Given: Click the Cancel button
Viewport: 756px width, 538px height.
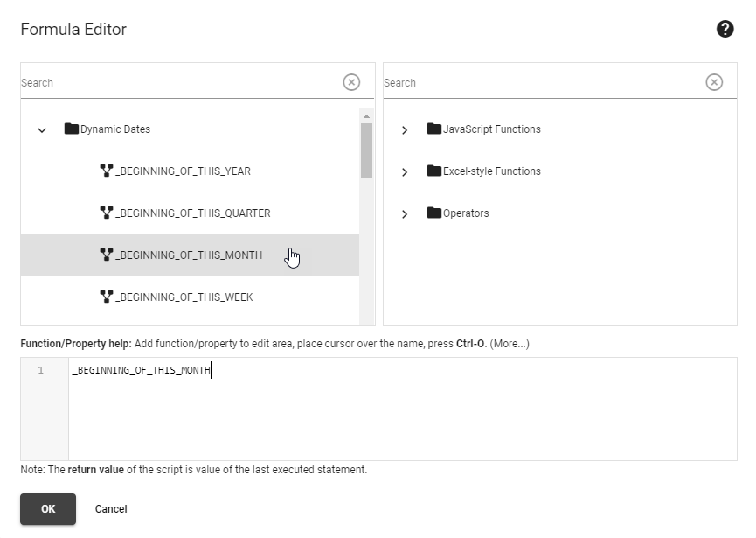Looking at the screenshot, I should click(111, 509).
